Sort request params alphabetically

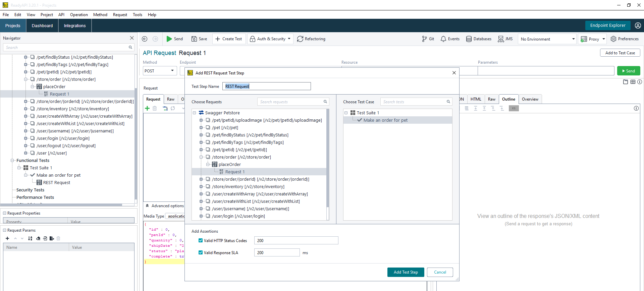pyautogui.click(x=30, y=238)
